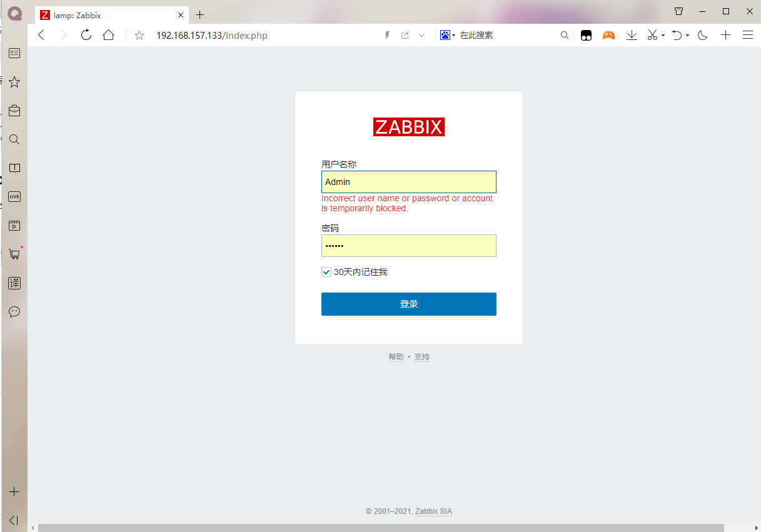Image resolution: width=761 pixels, height=532 pixels.
Task: Open the translate sidebar icon
Action: (x=14, y=283)
